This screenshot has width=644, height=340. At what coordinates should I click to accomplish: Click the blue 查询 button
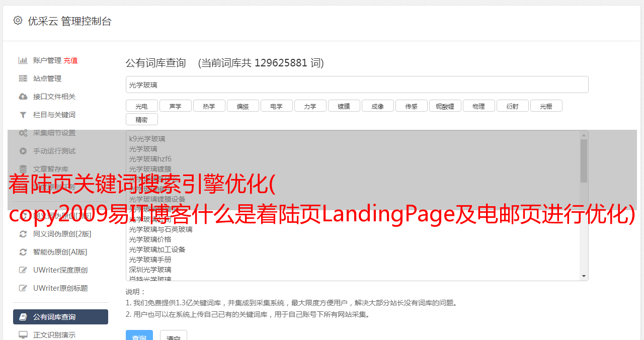tap(139, 335)
